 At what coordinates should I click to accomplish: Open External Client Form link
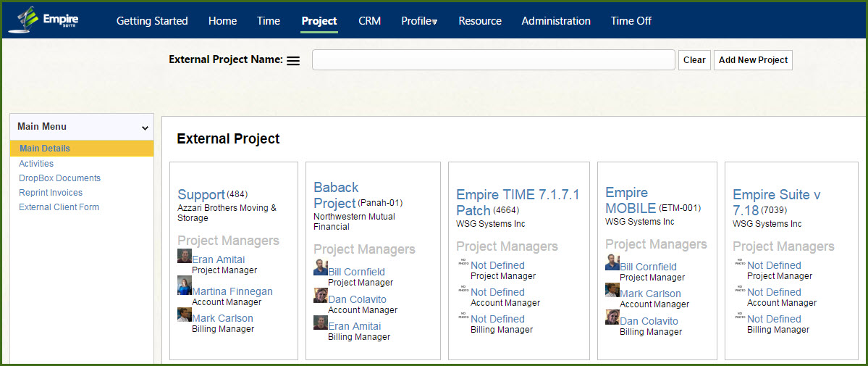point(59,207)
